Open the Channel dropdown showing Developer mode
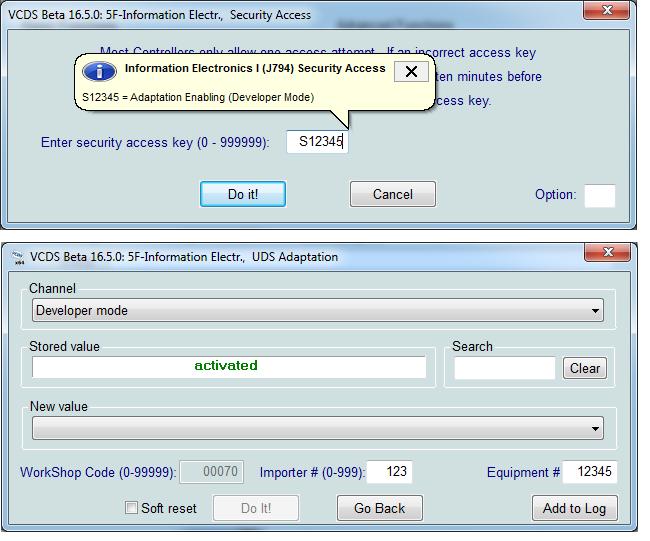The image size is (650, 541). point(318,311)
